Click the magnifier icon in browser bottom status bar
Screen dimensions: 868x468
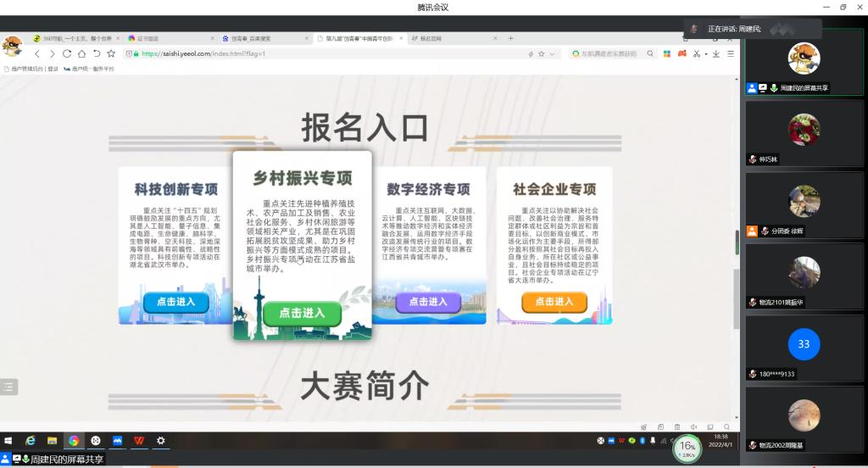tap(726, 427)
